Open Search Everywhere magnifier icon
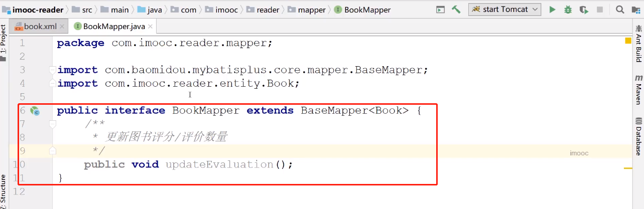The image size is (644, 209). (x=620, y=10)
